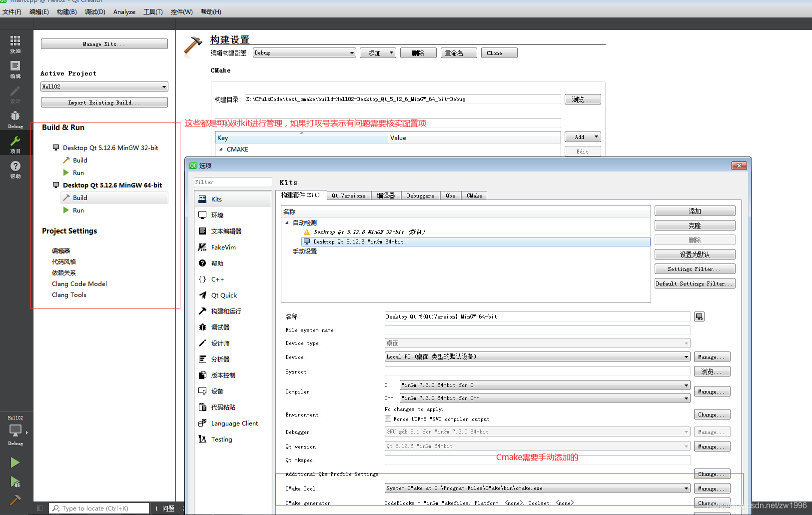
Task: Click Import Existing Build... button
Action: pos(104,102)
